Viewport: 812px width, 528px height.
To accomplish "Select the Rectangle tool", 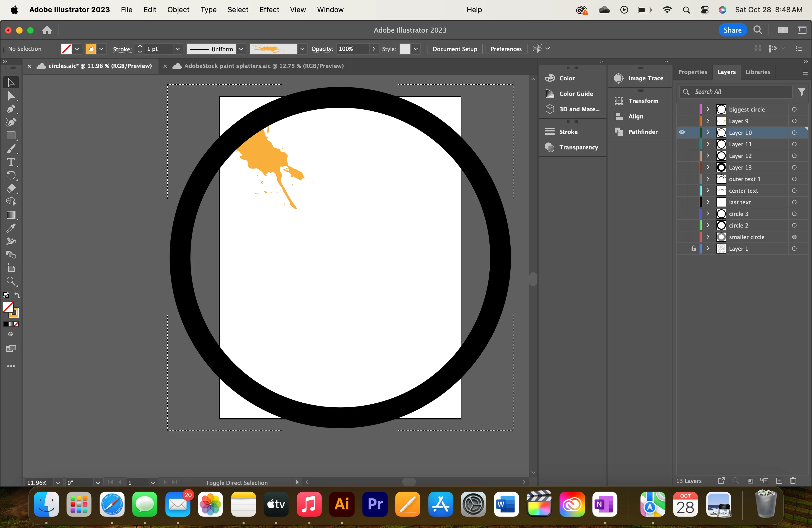I will point(10,136).
